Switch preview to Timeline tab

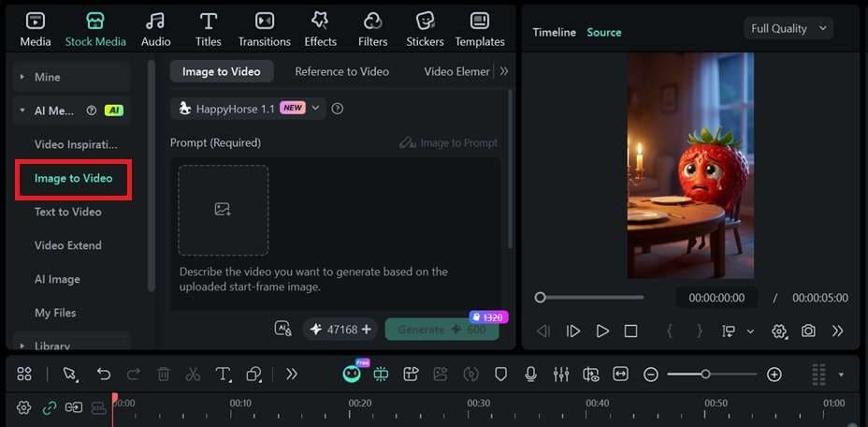pos(554,32)
